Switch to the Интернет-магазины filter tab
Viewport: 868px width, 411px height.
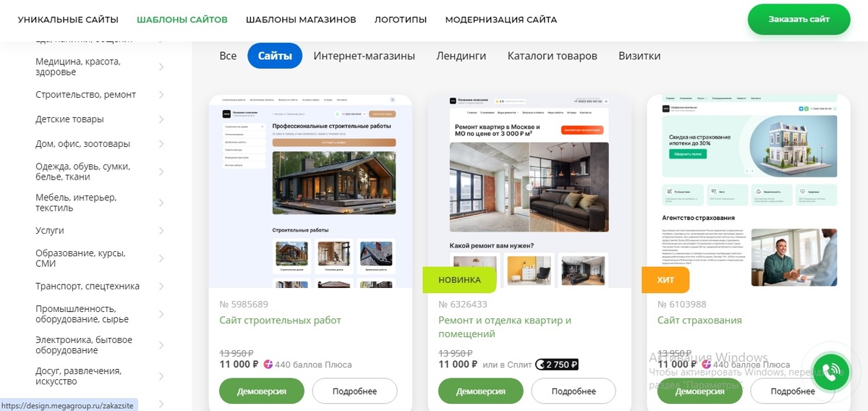click(x=364, y=56)
